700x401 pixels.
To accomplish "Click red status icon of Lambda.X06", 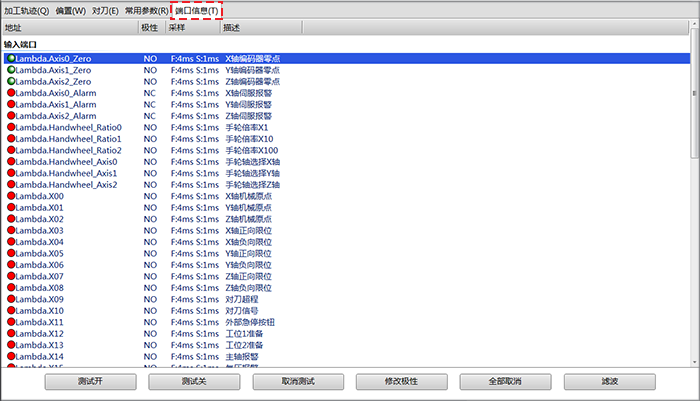I will 11,264.
